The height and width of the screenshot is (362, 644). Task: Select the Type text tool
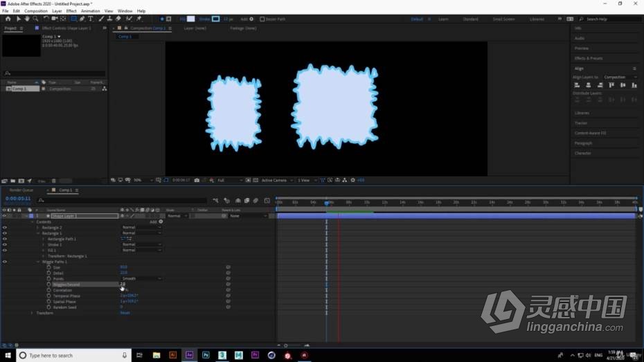(91, 19)
